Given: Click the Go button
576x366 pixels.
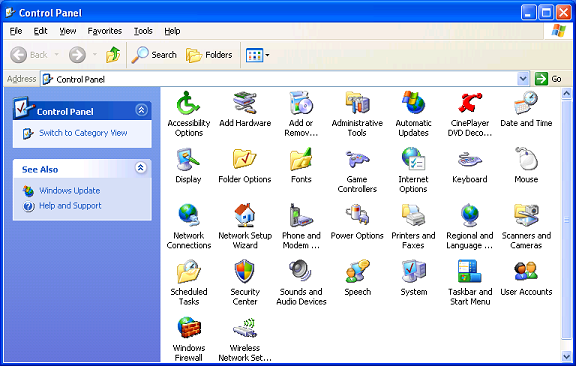Looking at the screenshot, I should (x=548, y=79).
